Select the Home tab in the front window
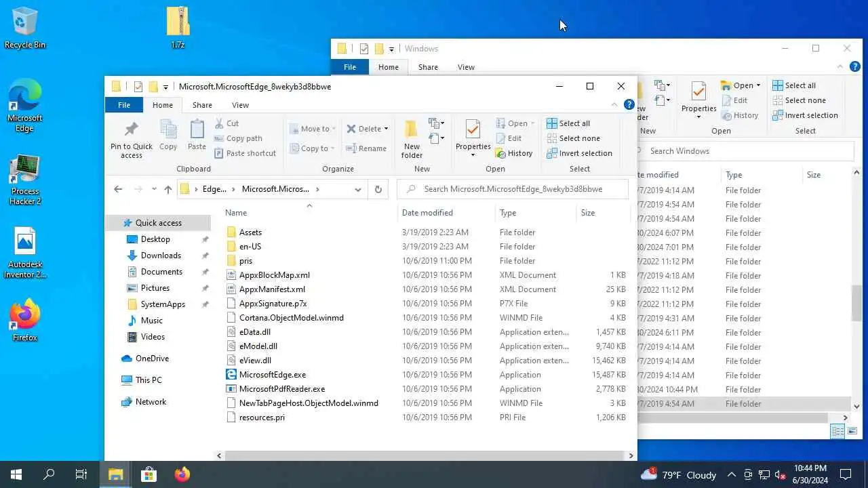 (x=163, y=105)
